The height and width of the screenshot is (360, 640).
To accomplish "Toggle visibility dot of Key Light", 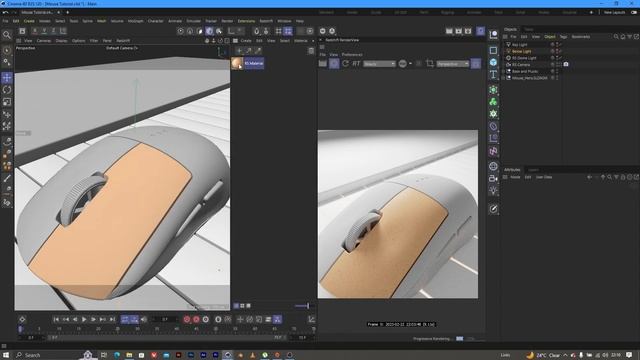I will click(x=557, y=45).
